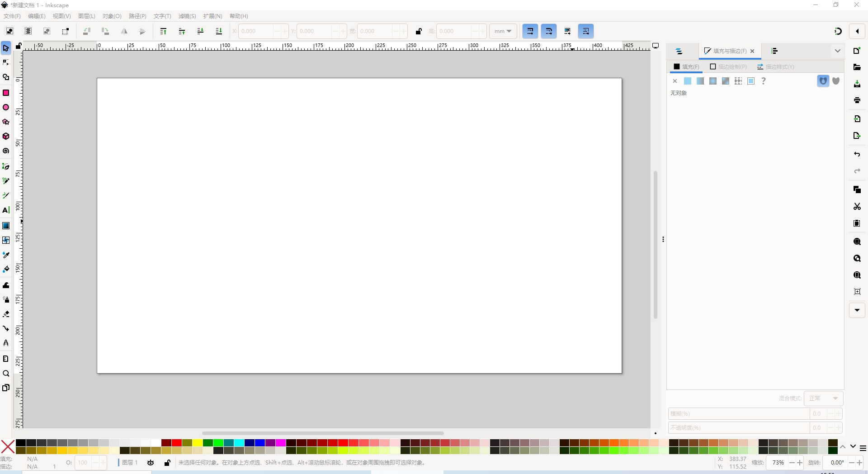Click the Cut scissors icon
Image resolution: width=868 pixels, height=474 pixels.
[x=857, y=207]
